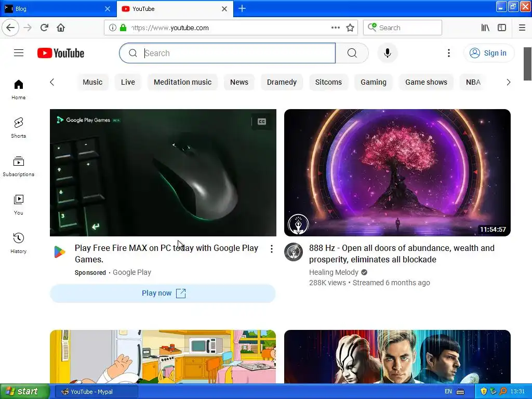Viewport: 532px width, 399px height.
Task: Click browser Forward button
Action: click(28, 28)
